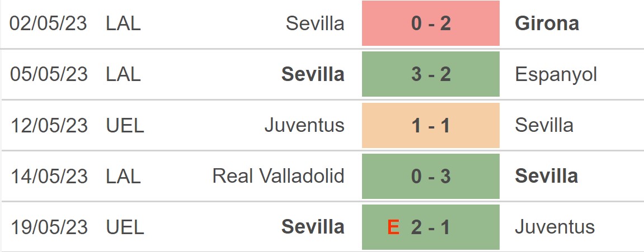Viewport: 644px width, 252px height.
Task: Click the red 0 - 2 score box
Action: (430, 23)
